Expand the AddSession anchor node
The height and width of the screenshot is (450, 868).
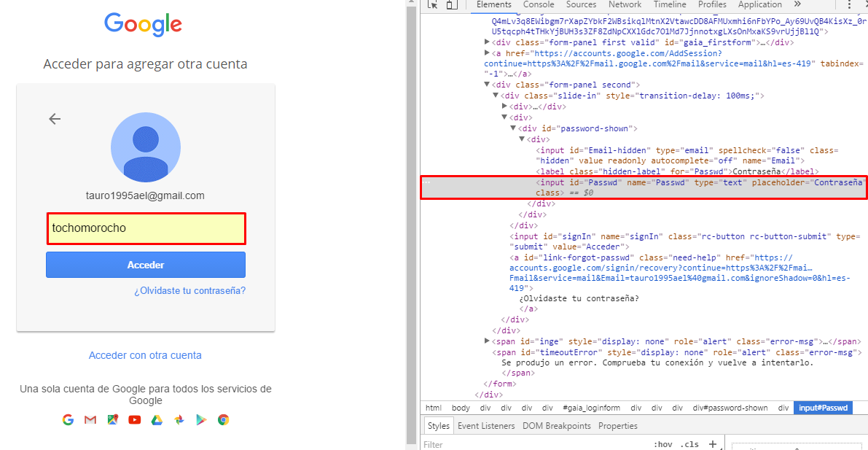(x=487, y=53)
